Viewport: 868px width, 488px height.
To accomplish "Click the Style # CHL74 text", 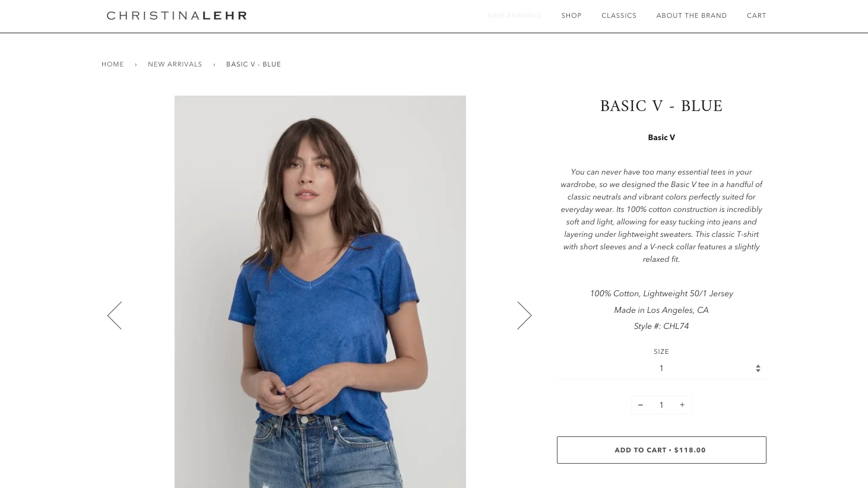I will [661, 326].
